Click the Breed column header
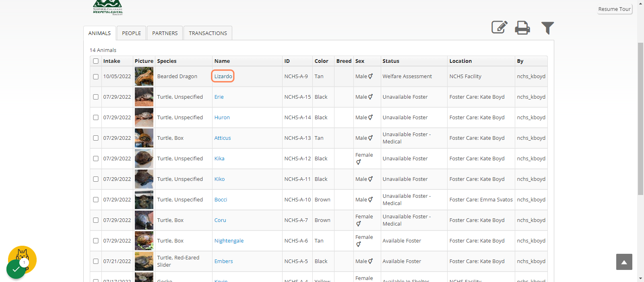Image resolution: width=644 pixels, height=282 pixels. [x=344, y=61]
